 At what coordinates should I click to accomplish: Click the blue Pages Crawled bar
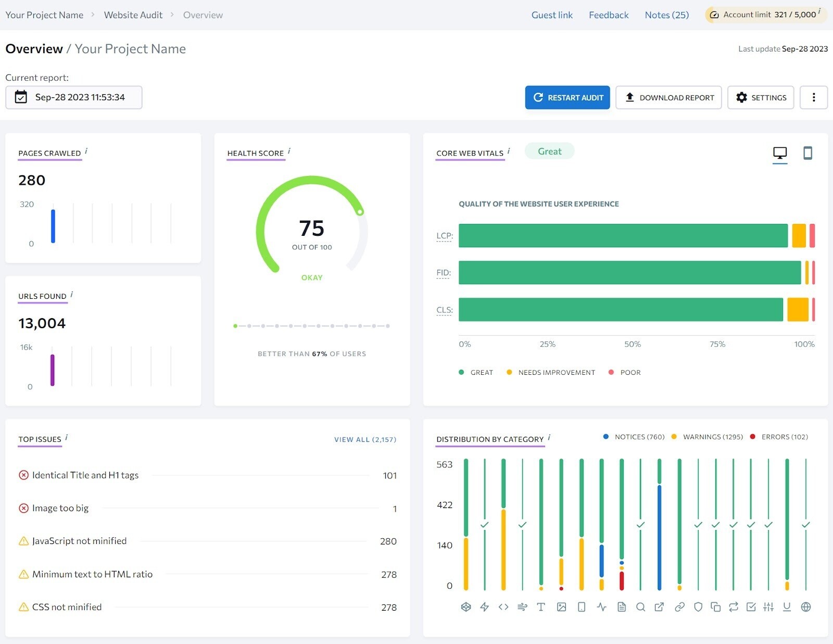click(53, 226)
